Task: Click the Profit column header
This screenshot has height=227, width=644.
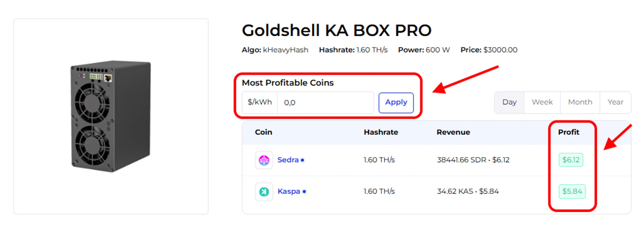Action: [569, 132]
